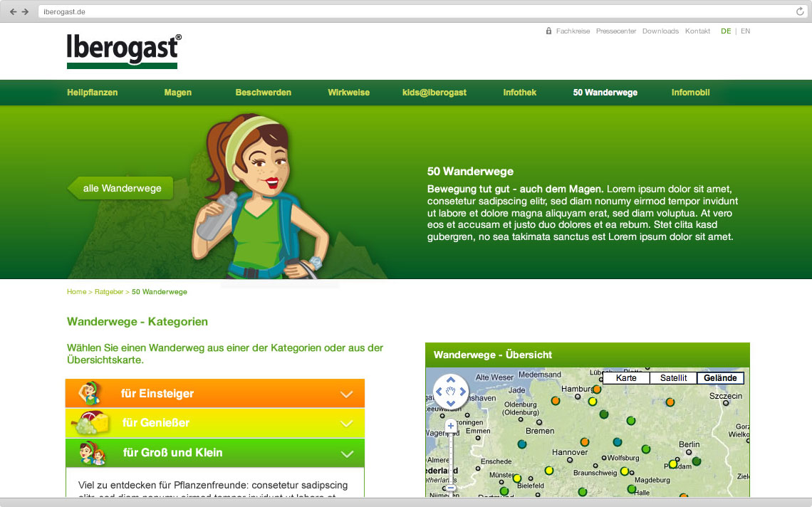Go forward using the browser forward arrow
The height and width of the screenshot is (507, 812).
tap(25, 11)
